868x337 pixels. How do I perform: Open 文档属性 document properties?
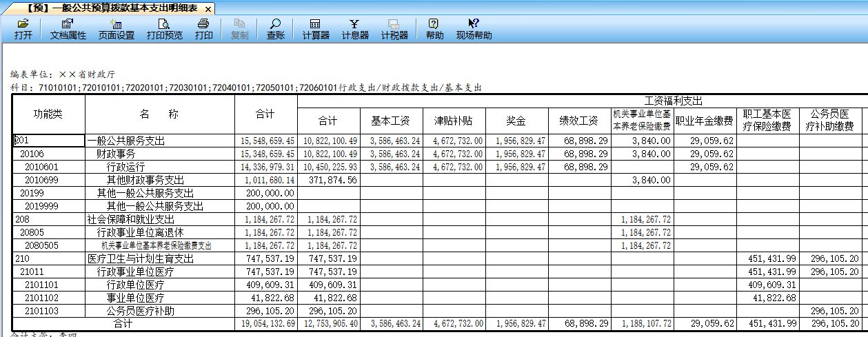tap(68, 29)
